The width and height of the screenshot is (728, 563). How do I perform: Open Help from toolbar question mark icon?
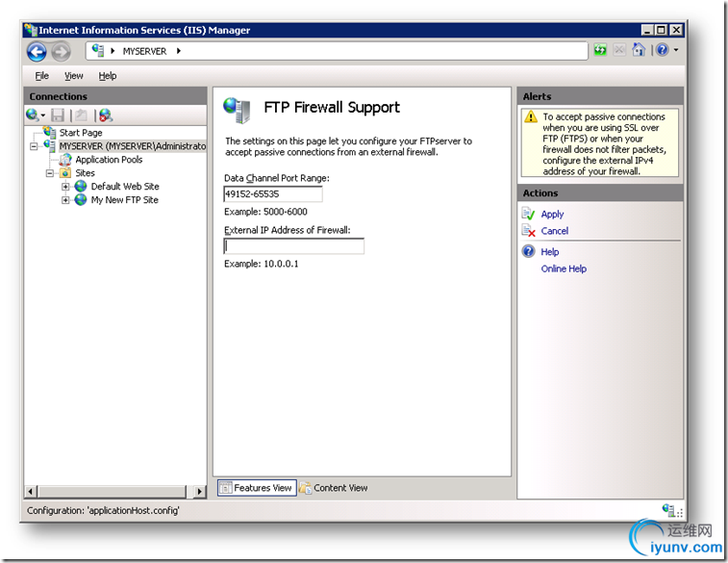click(x=662, y=50)
